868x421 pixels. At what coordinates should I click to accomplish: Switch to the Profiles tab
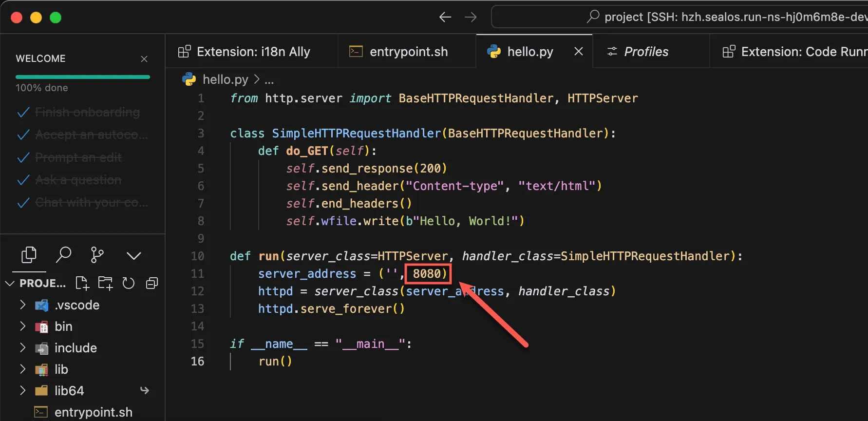coord(645,52)
